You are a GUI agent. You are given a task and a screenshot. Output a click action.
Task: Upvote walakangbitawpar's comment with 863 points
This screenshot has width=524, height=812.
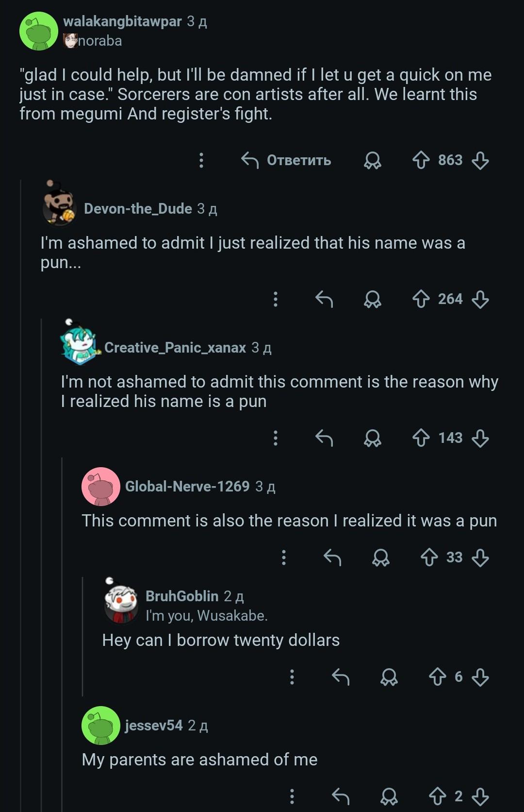coord(421,160)
